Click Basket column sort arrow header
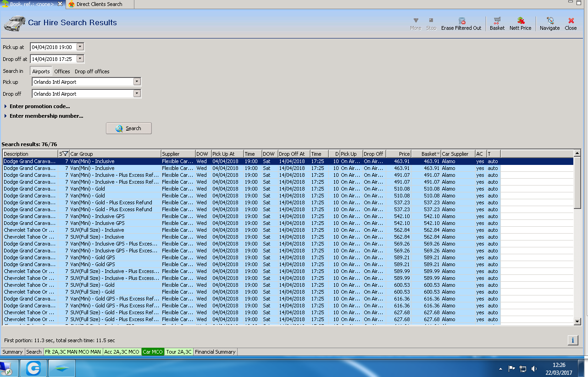This screenshot has width=588, height=377. coord(438,154)
